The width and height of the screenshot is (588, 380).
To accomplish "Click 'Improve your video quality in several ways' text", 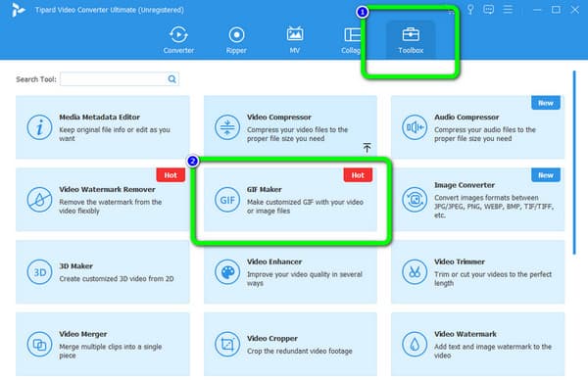I will 305,279.
